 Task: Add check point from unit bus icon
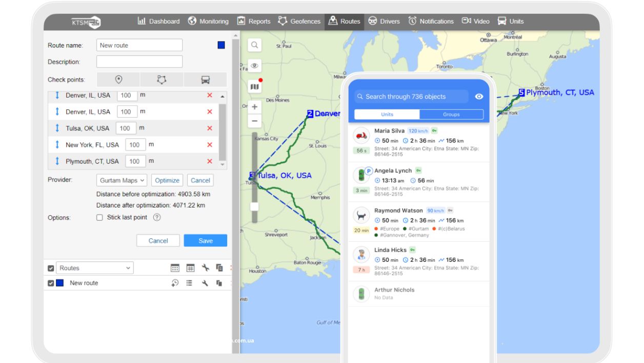(205, 80)
